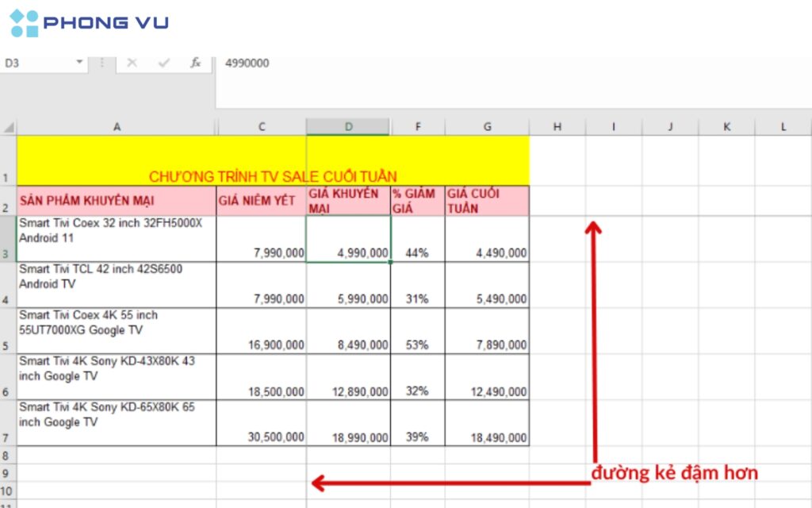This screenshot has width=812, height=508.
Task: Click cell with value 4,490,000
Action: click(488, 239)
